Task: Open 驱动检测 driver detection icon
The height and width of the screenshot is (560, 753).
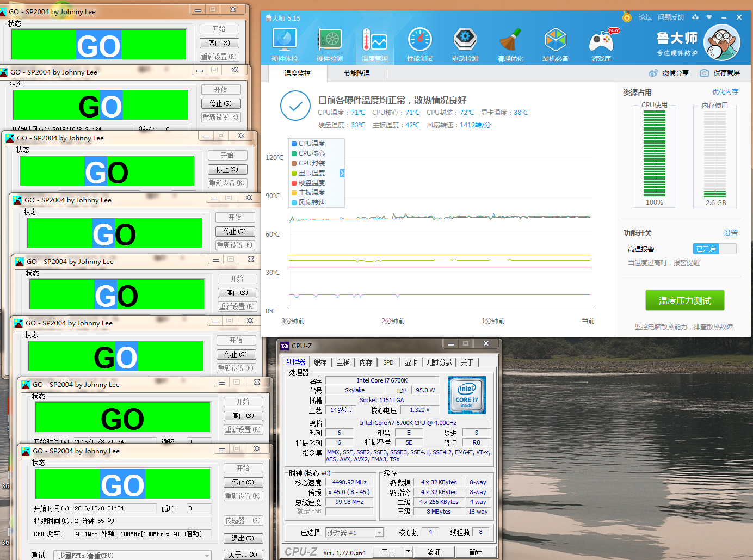Action: [x=465, y=45]
